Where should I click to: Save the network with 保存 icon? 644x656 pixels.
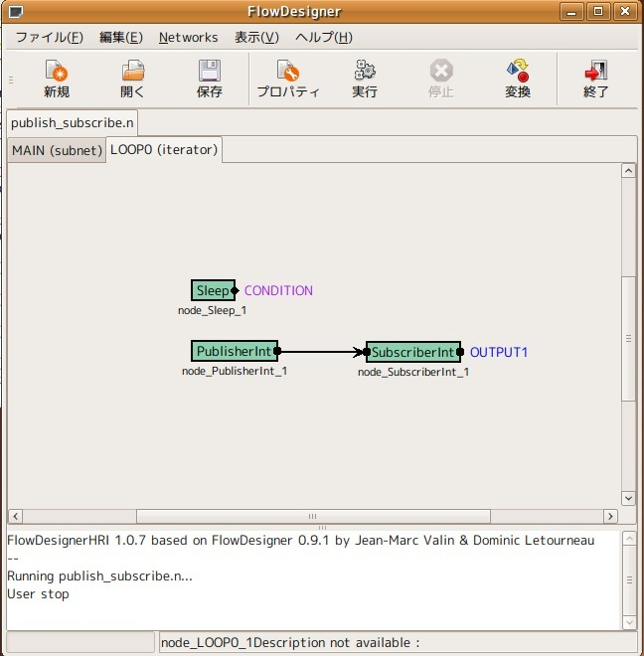210,71
